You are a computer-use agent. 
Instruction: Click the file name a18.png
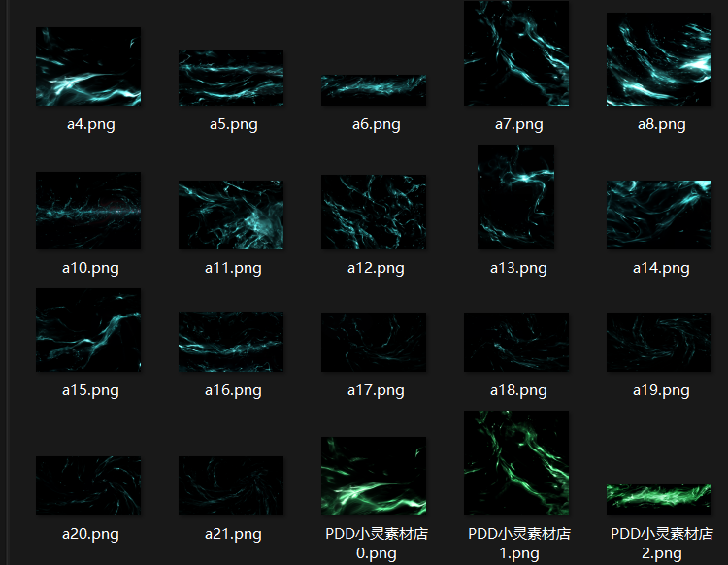(518, 390)
